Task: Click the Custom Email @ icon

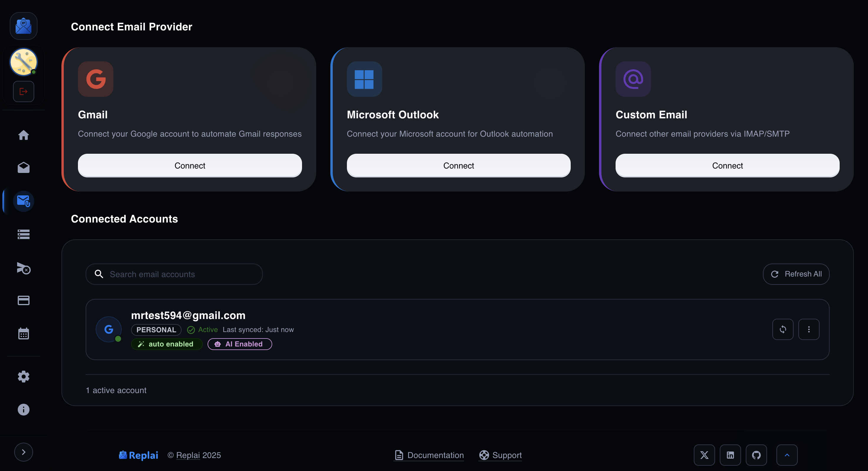Action: 633,79
